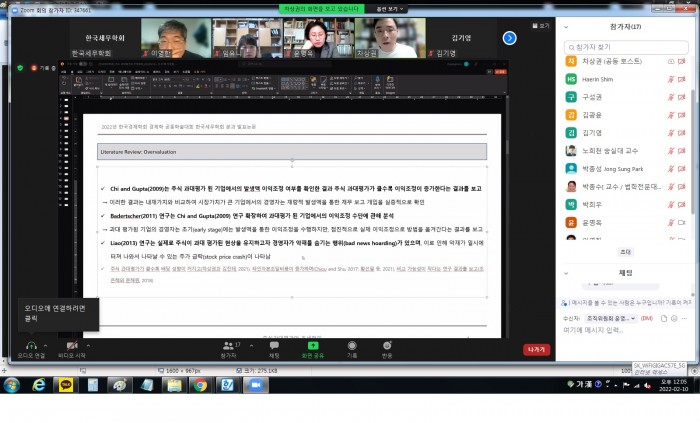This screenshot has width=700, height=423.
Task: Click the invite button below participant list
Action: pos(625,252)
